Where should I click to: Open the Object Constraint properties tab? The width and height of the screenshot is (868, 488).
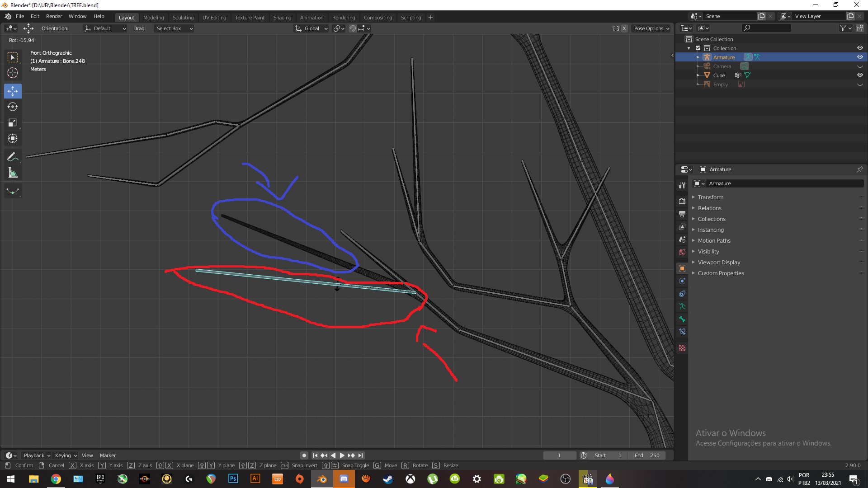pyautogui.click(x=682, y=294)
